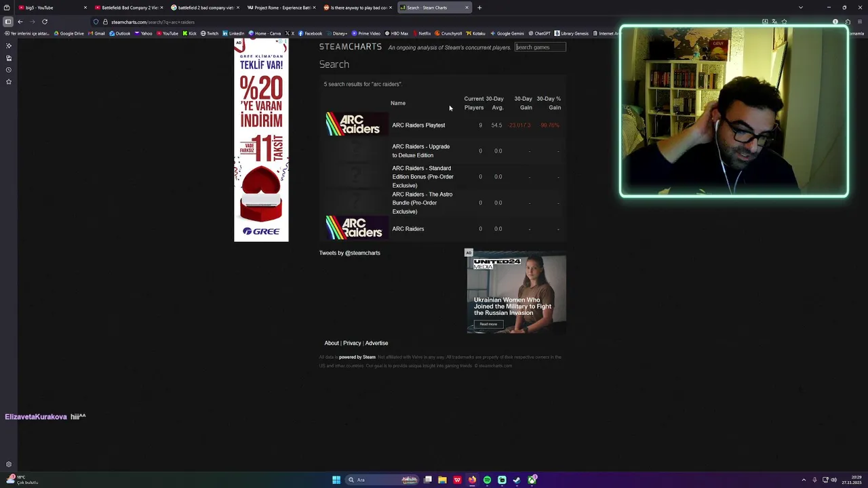The width and height of the screenshot is (868, 488).
Task: Open the About footer link
Action: (x=332, y=343)
